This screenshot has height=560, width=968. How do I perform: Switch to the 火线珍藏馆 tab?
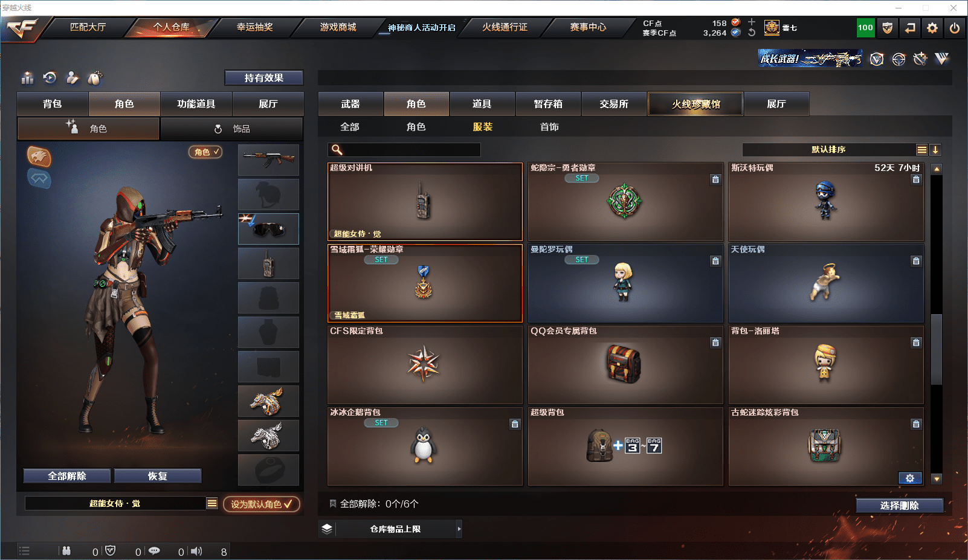click(x=695, y=104)
